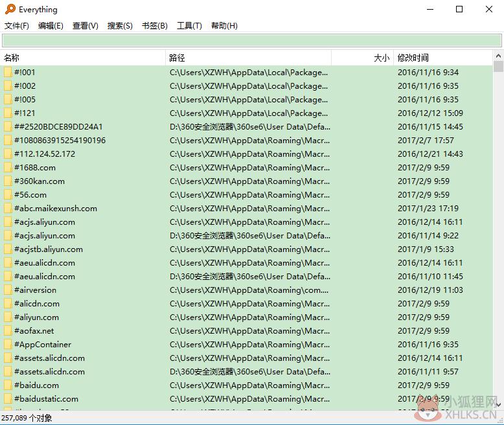Open the 书签(B) menu

click(155, 26)
